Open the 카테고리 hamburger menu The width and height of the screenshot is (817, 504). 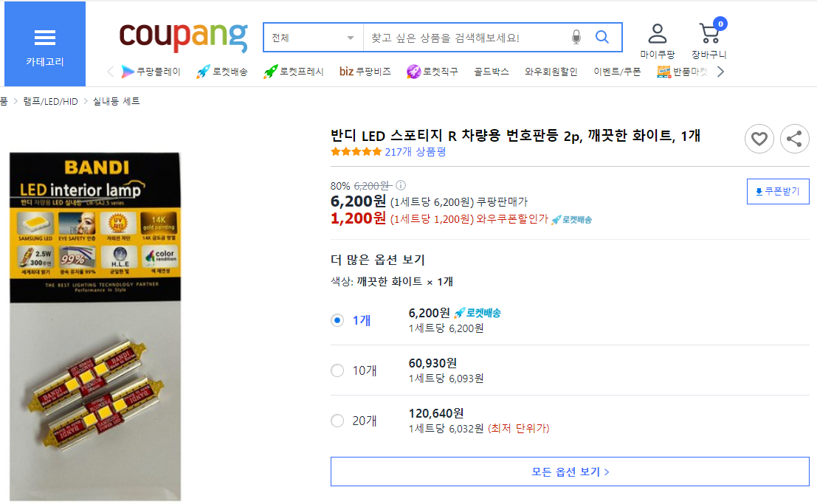(x=45, y=44)
